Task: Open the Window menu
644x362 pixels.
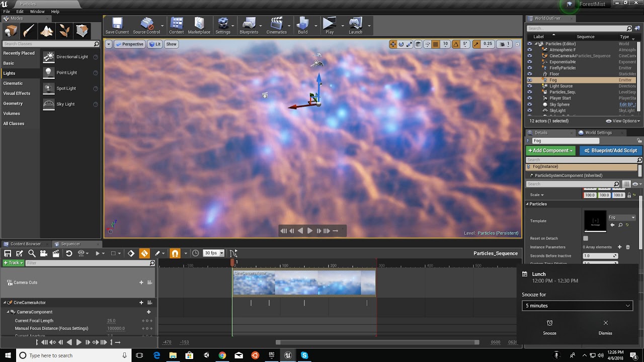Action: click(x=37, y=12)
